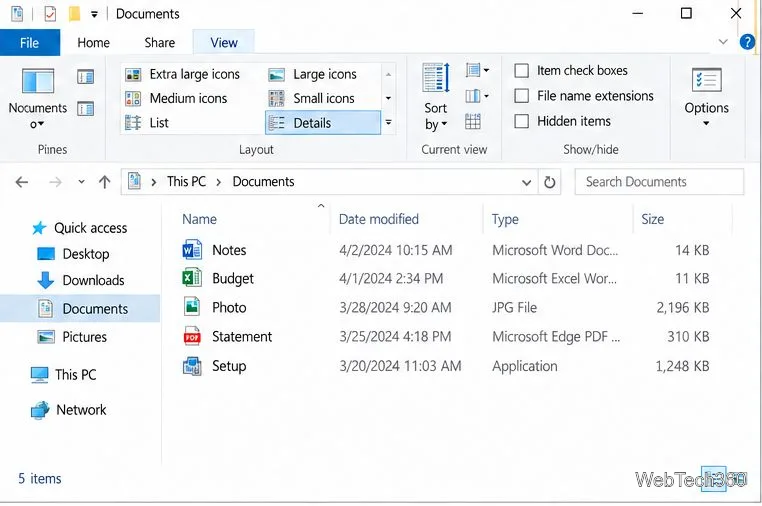This screenshot has width=762, height=506.
Task: Open the Add columns dropdown icon
Action: [477, 96]
